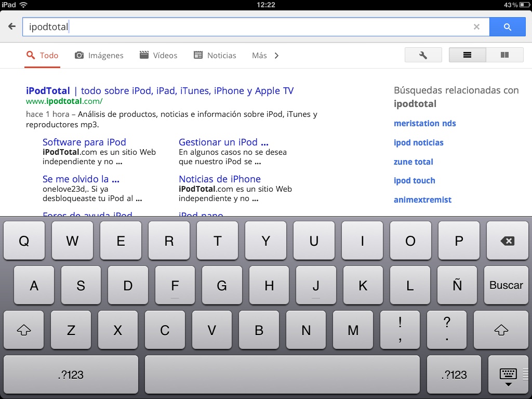Tap the B key

(x=259, y=330)
